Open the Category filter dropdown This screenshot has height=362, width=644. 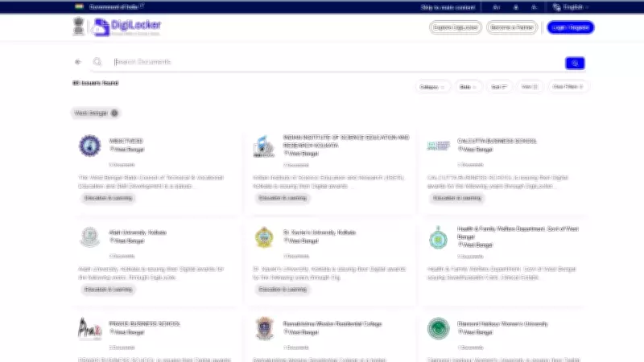click(x=432, y=87)
